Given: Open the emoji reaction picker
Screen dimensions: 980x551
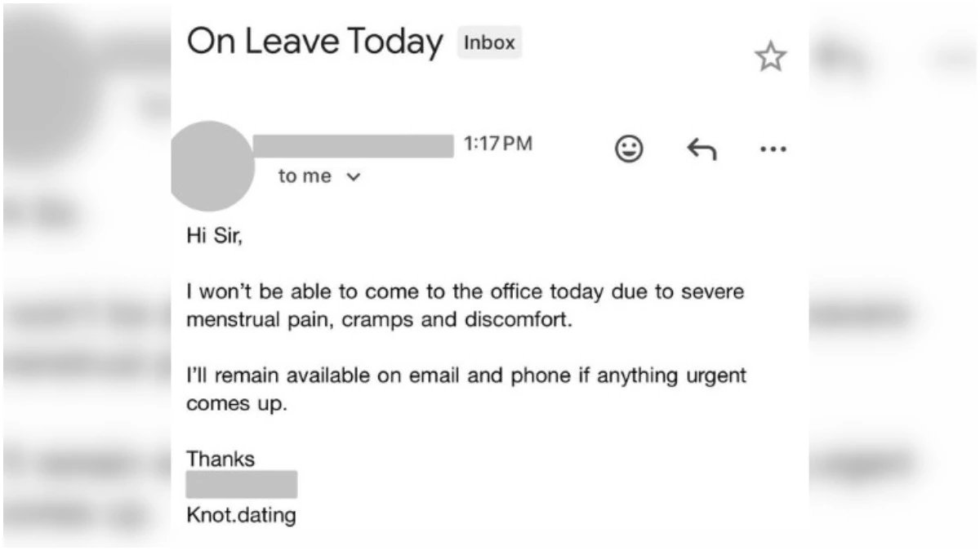Looking at the screenshot, I should coord(628,149).
